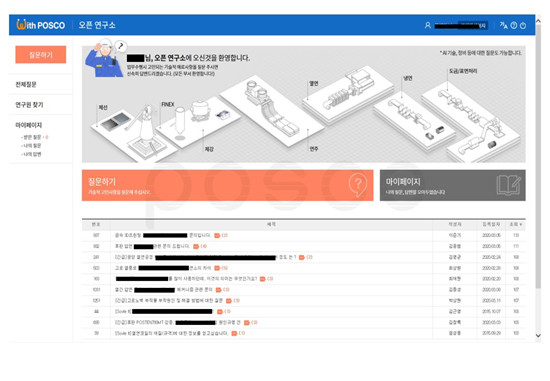Viewport: 550px width, 381px height.
Task: Open 연구원 찾기 in the sidebar menu
Action: tap(29, 105)
